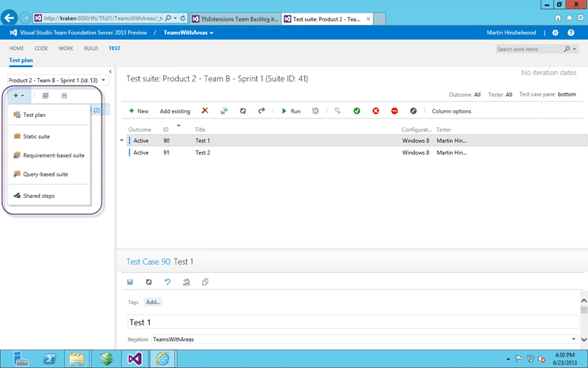Switch to TfsExtensions Team Backlog browser tab
Screen dimensions: 588x368
[x=235, y=19]
